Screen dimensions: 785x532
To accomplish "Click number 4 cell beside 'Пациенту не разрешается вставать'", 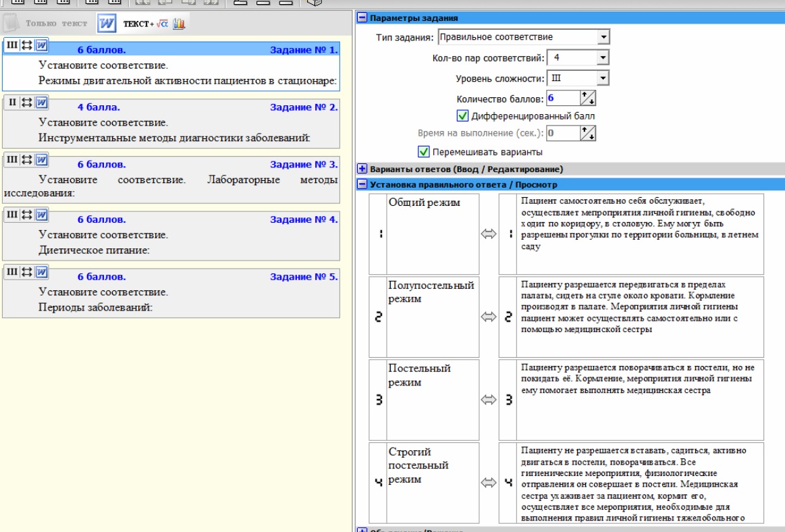I will (508, 483).
